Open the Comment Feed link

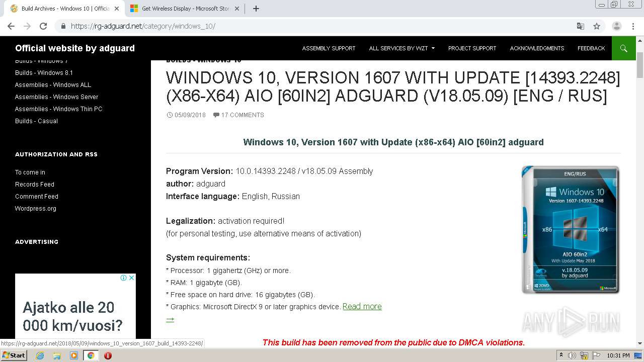click(37, 197)
